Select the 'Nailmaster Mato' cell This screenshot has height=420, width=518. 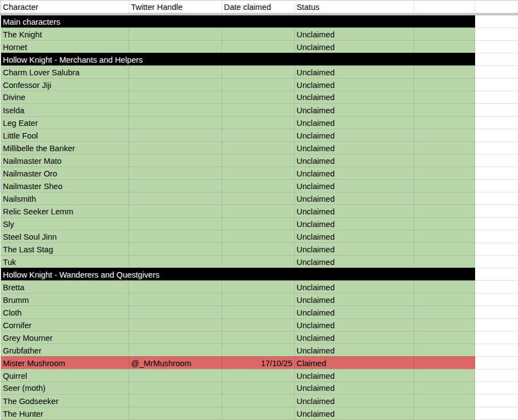point(65,161)
